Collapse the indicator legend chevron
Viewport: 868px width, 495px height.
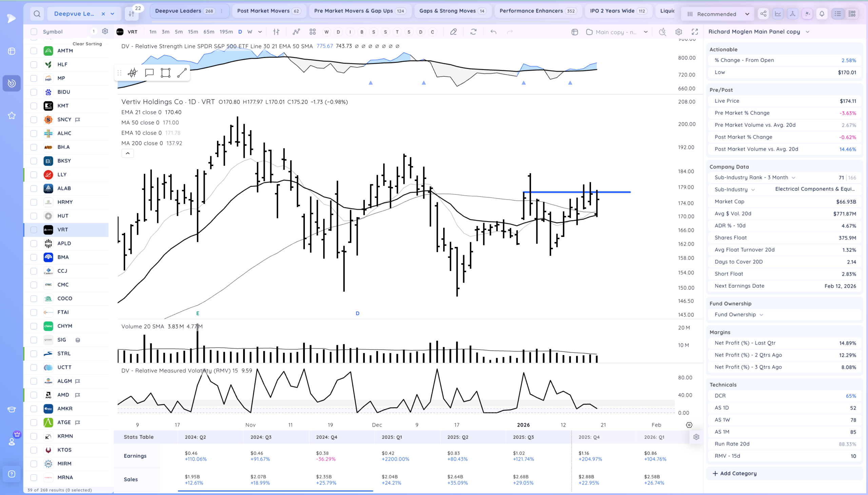pyautogui.click(x=127, y=153)
